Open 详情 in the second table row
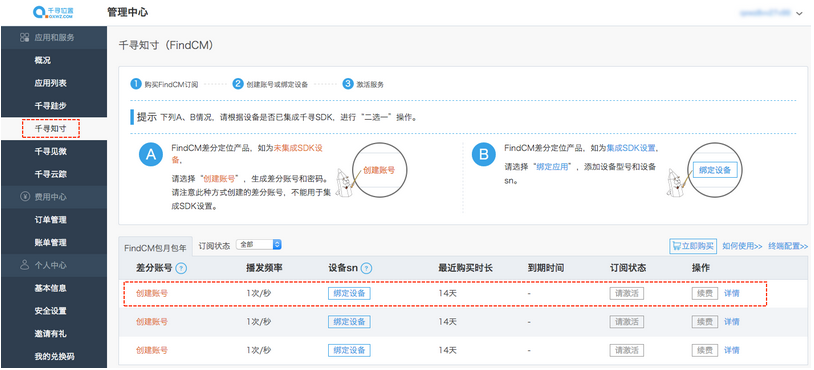Viewport: 814px width, 370px height. pos(732,322)
